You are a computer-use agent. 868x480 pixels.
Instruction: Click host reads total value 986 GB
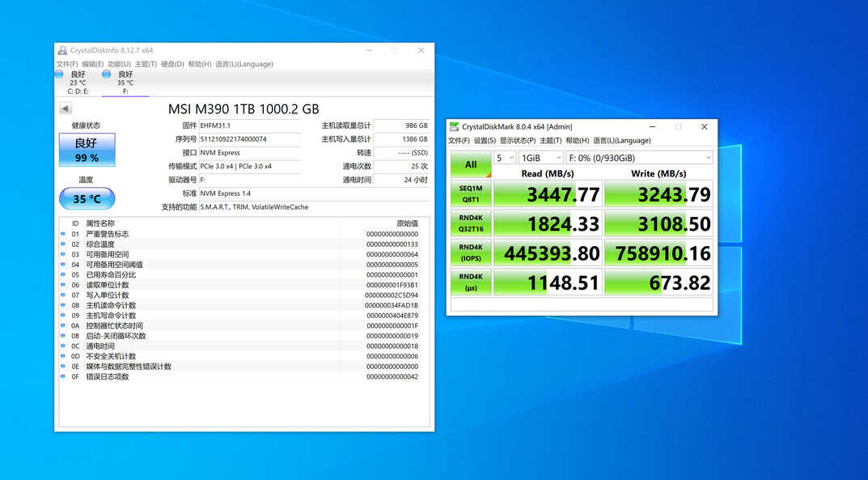[x=401, y=125]
